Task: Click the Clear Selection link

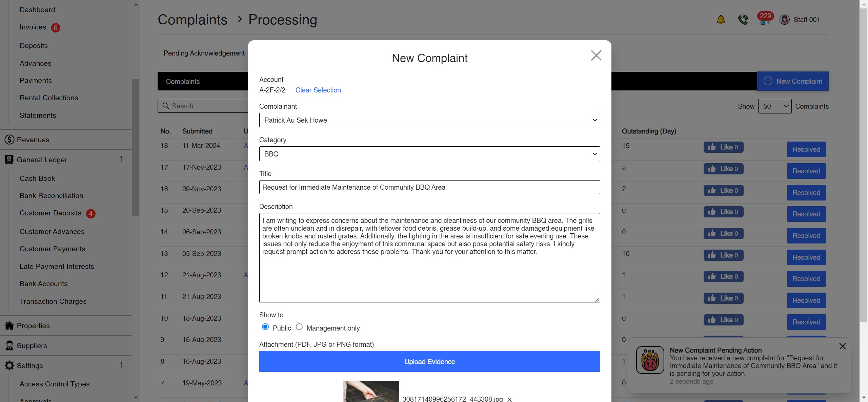Action: 318,90
